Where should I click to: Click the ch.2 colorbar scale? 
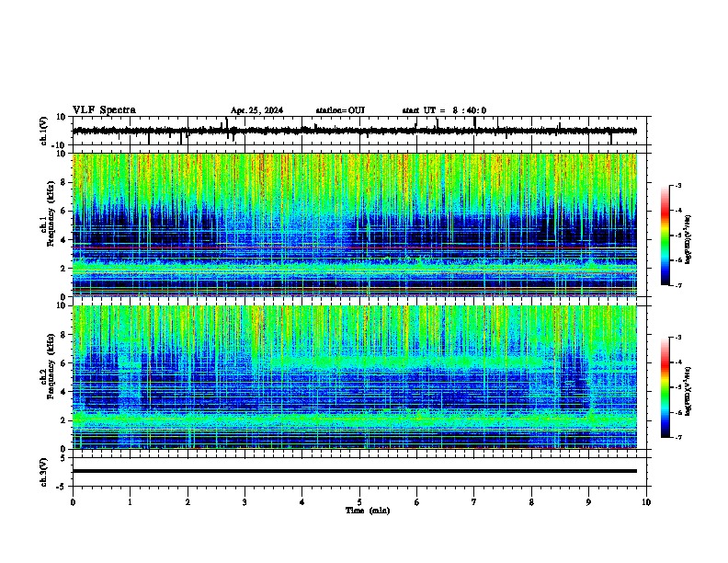pyautogui.click(x=665, y=387)
